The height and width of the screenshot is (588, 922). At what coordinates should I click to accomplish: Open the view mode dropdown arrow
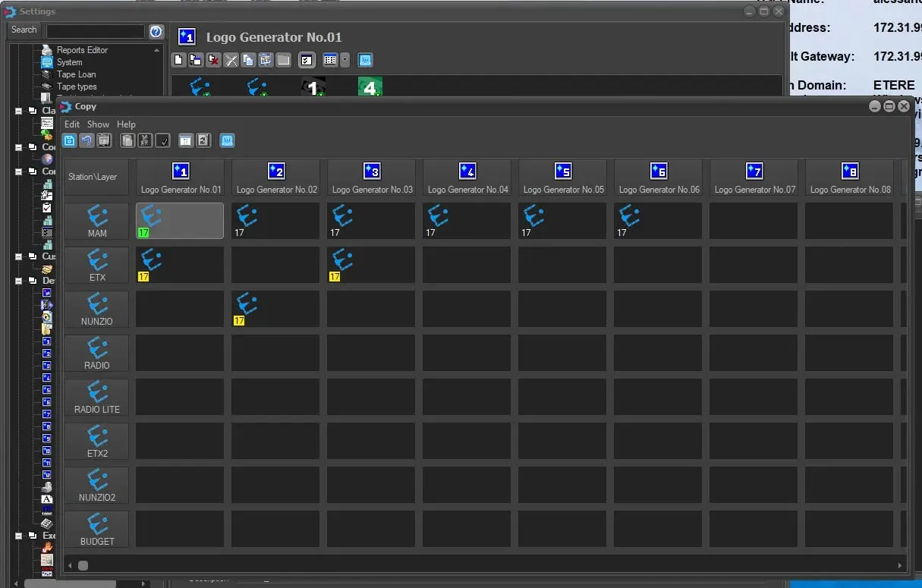pyautogui.click(x=345, y=60)
